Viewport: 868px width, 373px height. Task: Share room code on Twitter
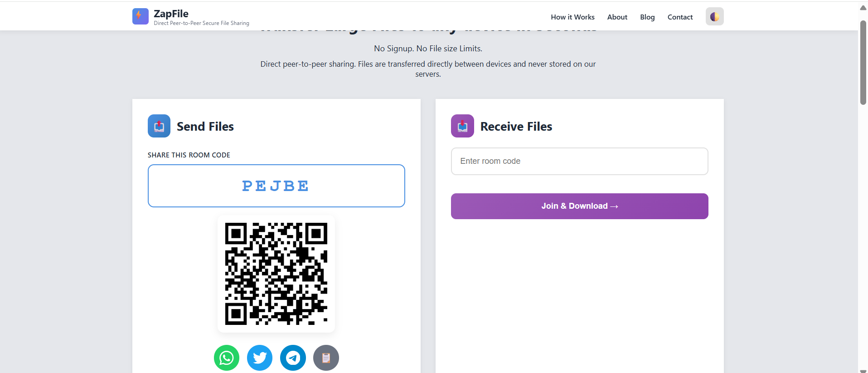click(x=260, y=358)
